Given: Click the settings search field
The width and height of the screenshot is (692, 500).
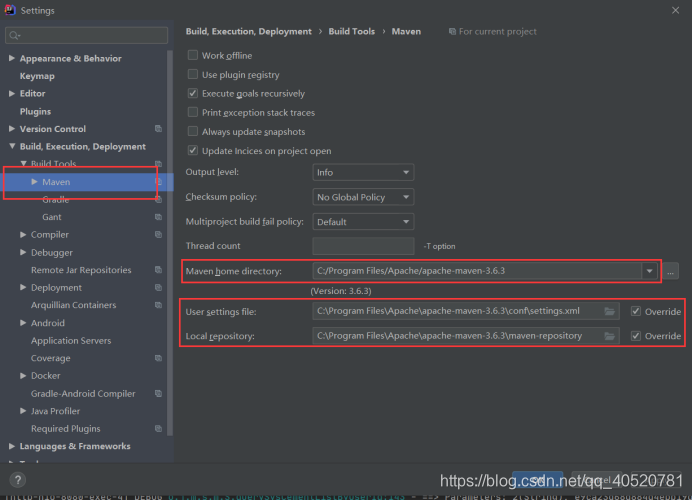Looking at the screenshot, I should coord(86,35).
